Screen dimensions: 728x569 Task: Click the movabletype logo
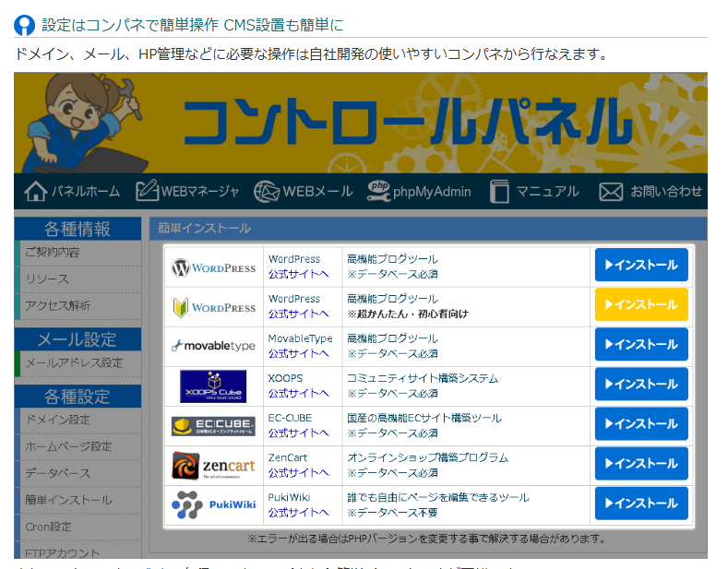click(213, 346)
